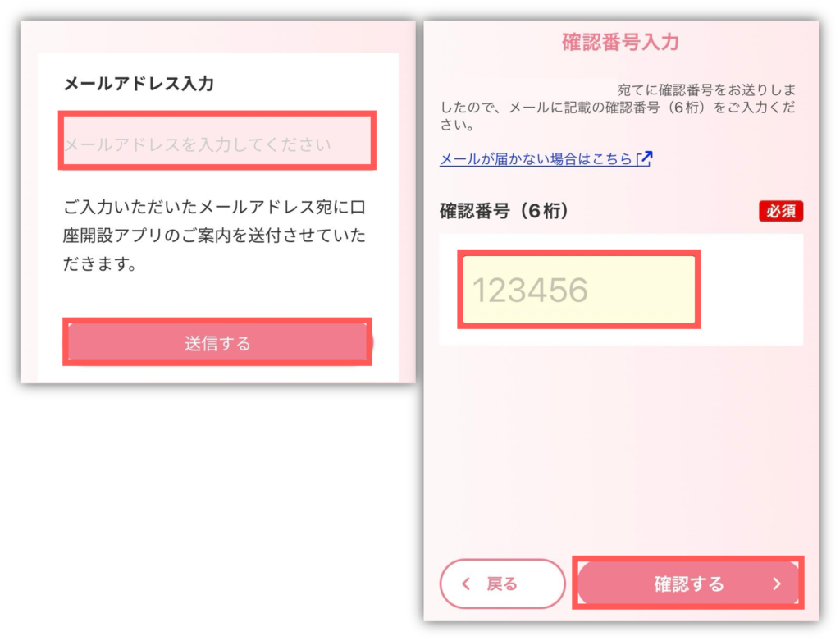This screenshot has height=641, width=840.
Task: Click the メールアドレス入力 heading
Action: pyautogui.click(x=139, y=84)
